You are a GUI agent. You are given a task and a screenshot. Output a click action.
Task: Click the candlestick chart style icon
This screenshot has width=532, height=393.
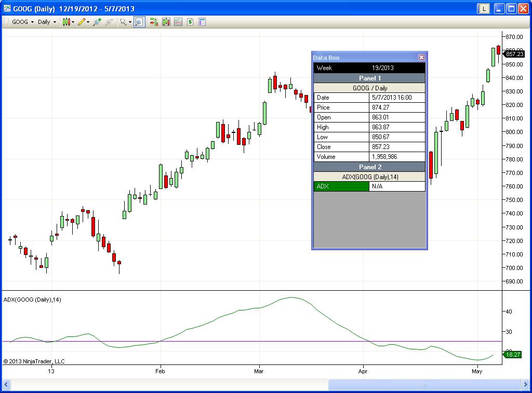(x=66, y=22)
